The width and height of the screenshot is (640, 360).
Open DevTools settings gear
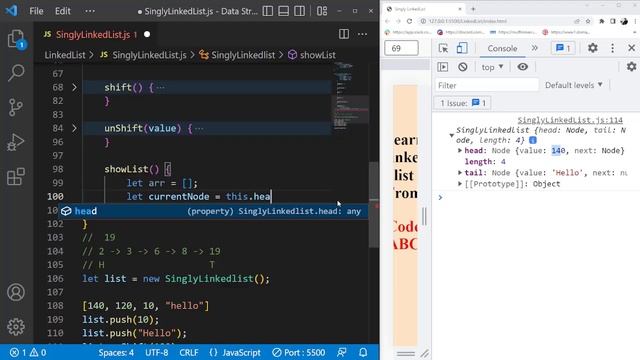point(593,48)
